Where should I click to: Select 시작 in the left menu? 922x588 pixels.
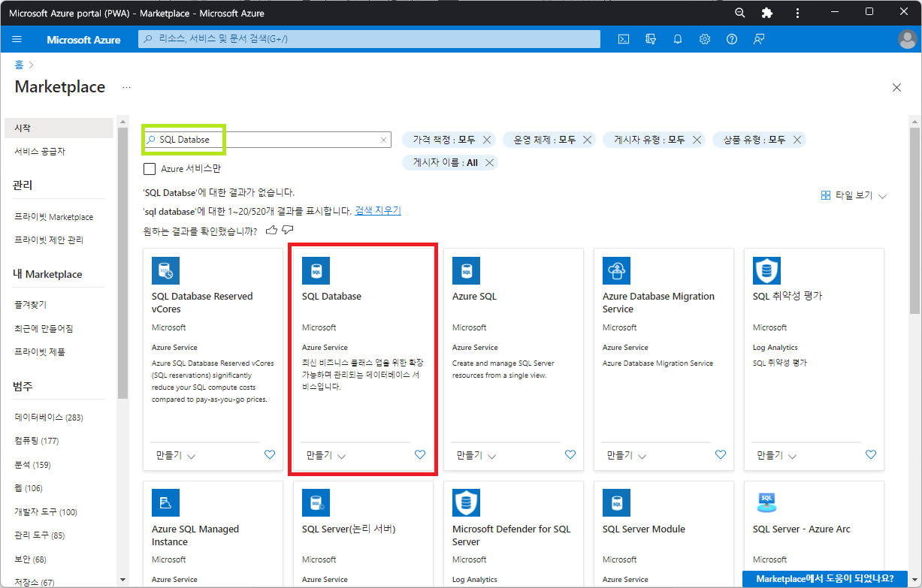tap(59, 128)
